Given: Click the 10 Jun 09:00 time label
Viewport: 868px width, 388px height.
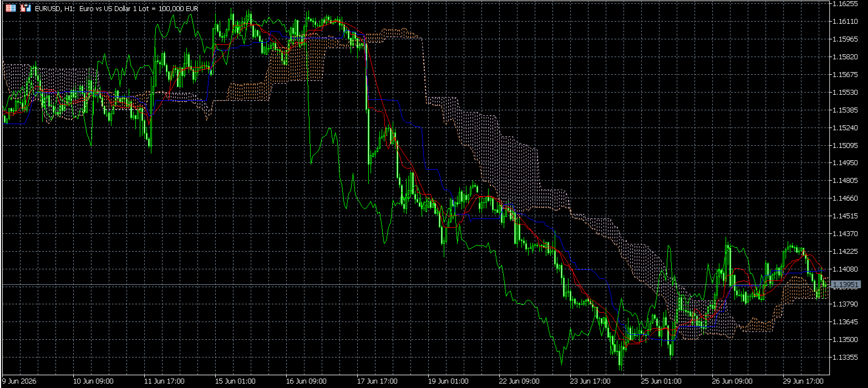Looking at the screenshot, I should (94, 381).
